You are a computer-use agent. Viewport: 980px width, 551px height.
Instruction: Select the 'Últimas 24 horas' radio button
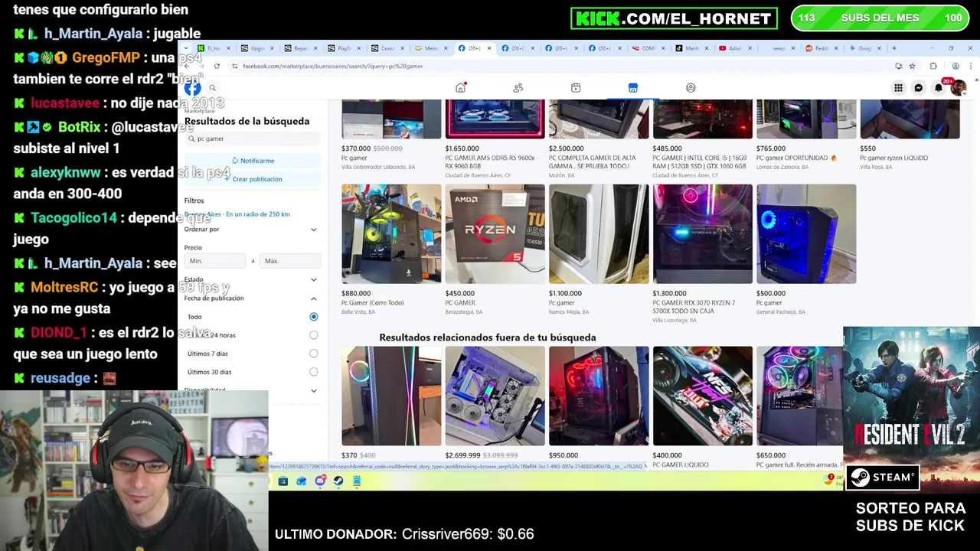pos(314,335)
